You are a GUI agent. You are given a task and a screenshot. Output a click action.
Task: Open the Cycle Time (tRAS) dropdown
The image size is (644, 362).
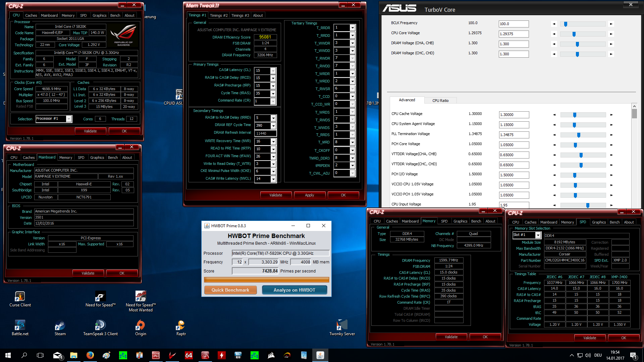273,94
